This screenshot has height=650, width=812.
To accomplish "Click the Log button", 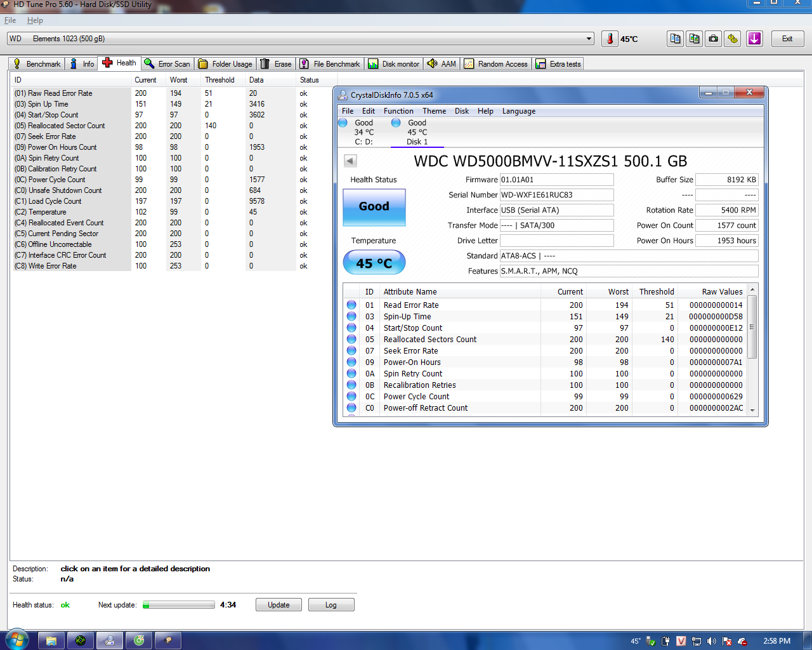I will (x=331, y=605).
